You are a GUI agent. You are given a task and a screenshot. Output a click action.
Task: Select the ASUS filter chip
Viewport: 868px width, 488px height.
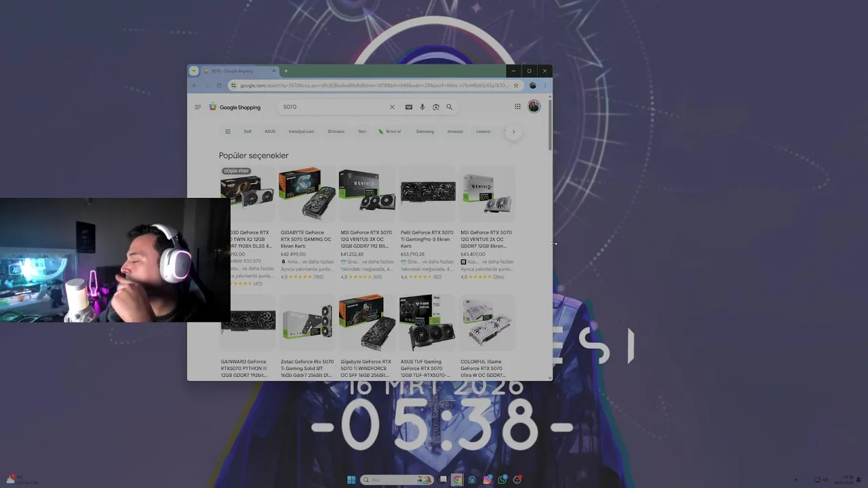click(270, 131)
